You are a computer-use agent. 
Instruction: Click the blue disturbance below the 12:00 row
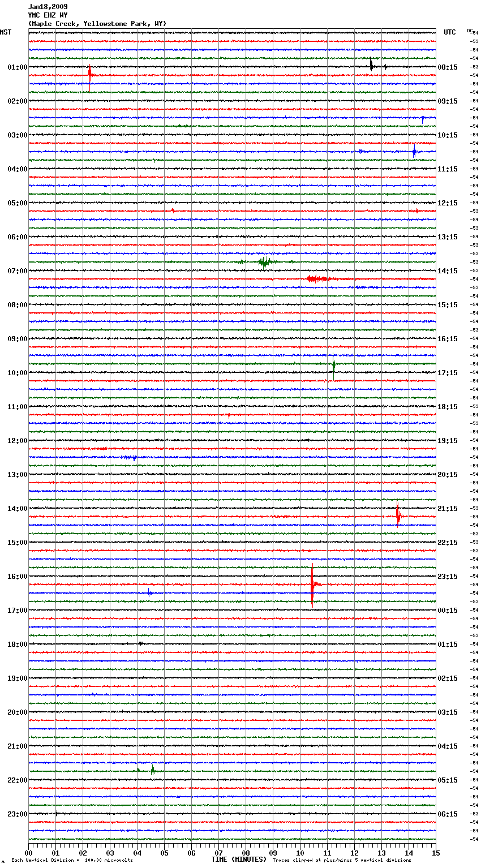click(x=131, y=457)
